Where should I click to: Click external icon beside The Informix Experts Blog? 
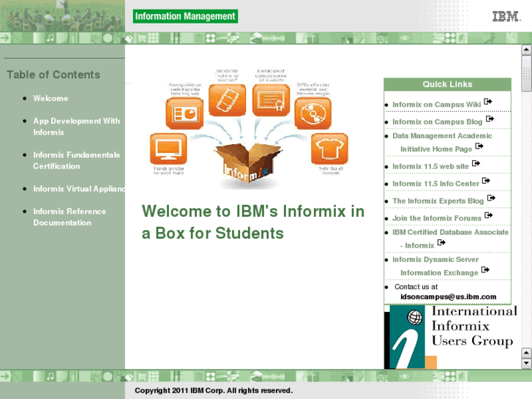tap(491, 198)
